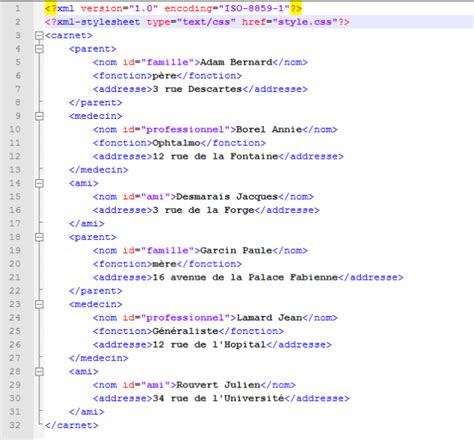
Task: Click the </ami> closing tag on line 17
Action: [x=87, y=223]
